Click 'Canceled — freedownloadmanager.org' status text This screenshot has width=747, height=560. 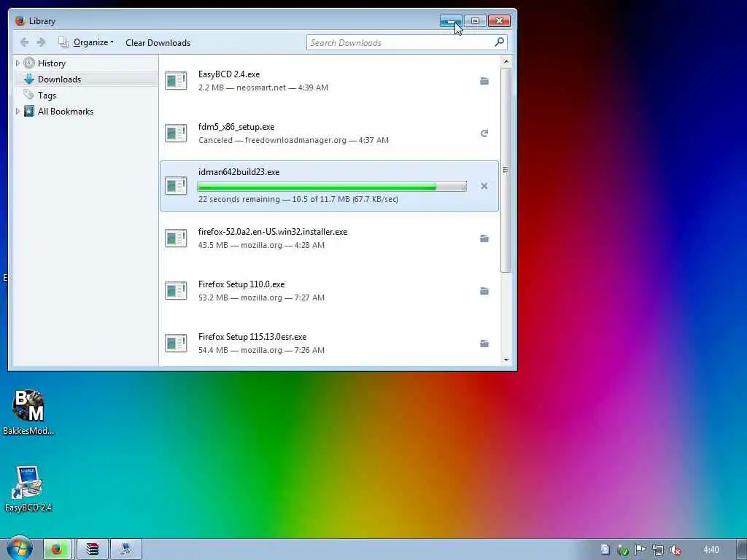coord(273,140)
